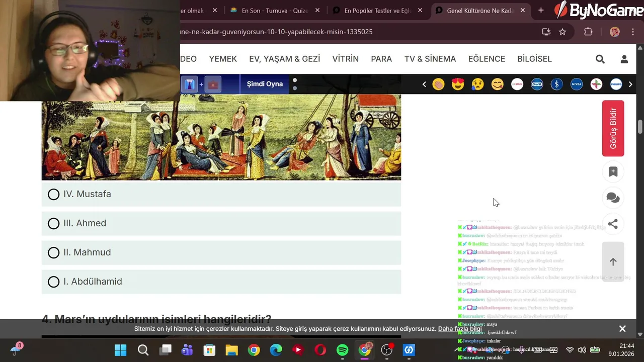The height and width of the screenshot is (362, 644).
Task: Open the TV & SİNEMA menu
Action: 430,59
